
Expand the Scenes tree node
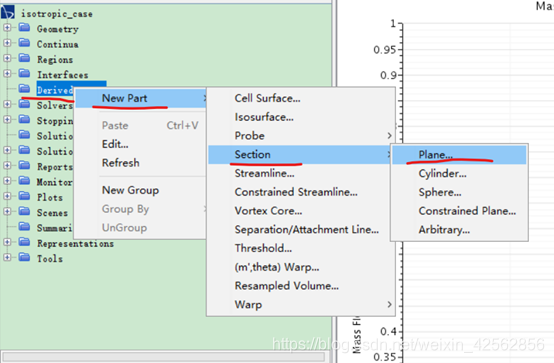[7, 211]
